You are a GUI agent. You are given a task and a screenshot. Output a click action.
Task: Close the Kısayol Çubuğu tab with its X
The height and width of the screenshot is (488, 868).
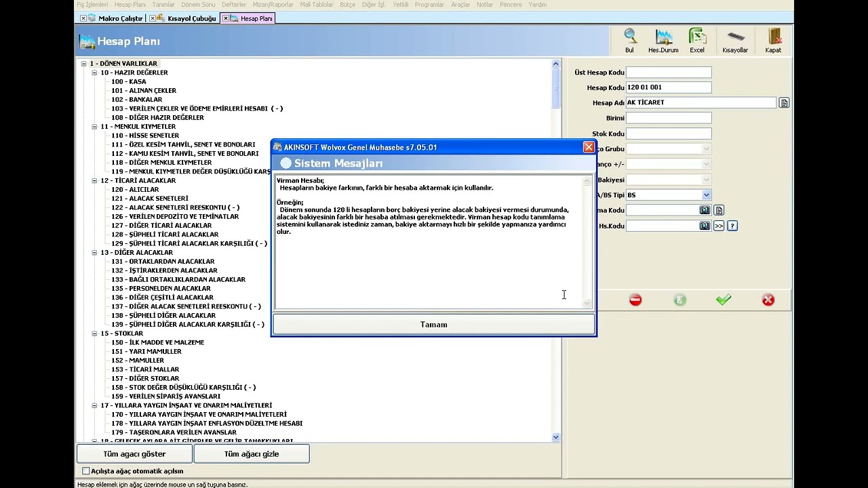(x=153, y=18)
